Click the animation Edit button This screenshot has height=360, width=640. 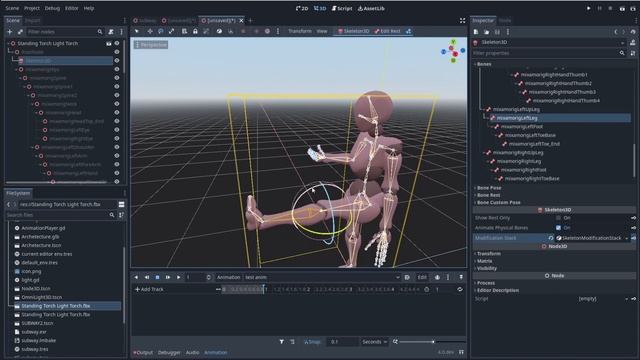[422, 278]
